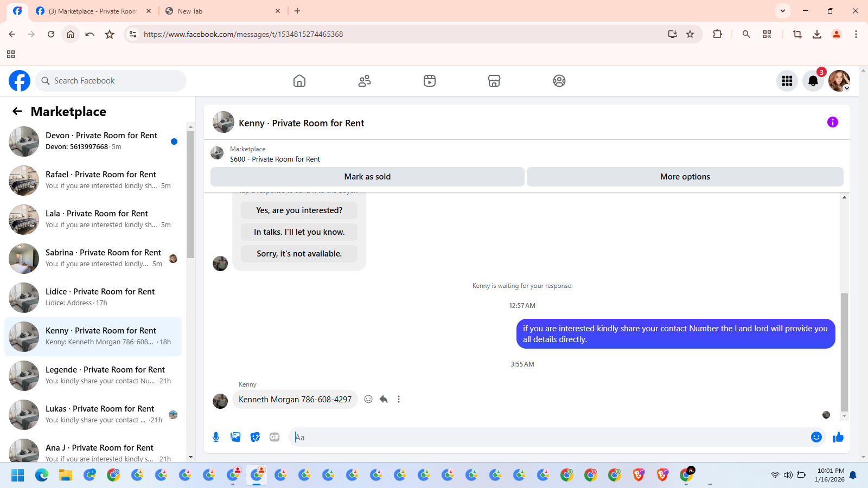Open Lukas's Private Room for Rent chat
Image resolution: width=868 pixels, height=488 pixels.
click(x=93, y=415)
